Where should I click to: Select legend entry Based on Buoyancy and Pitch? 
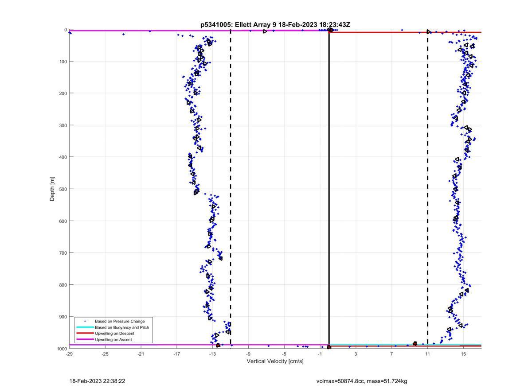[122, 327]
